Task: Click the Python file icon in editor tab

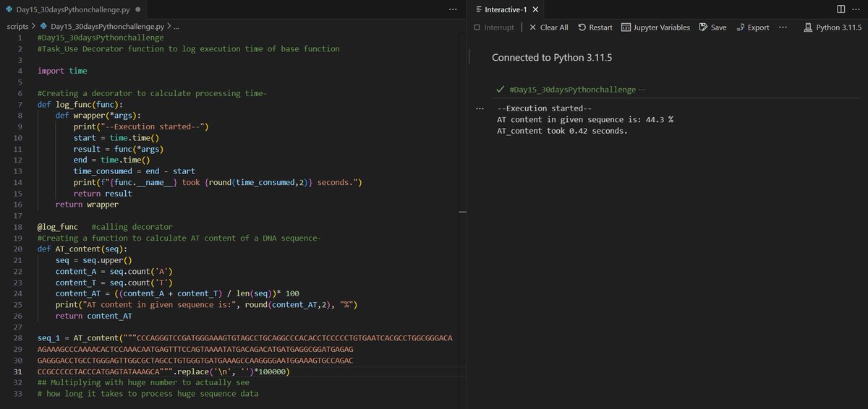Action: pos(8,9)
